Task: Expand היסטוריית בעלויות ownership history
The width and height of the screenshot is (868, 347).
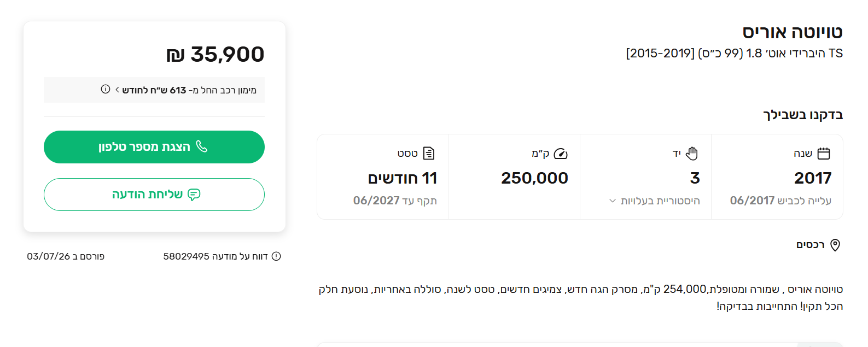Action: point(654,201)
